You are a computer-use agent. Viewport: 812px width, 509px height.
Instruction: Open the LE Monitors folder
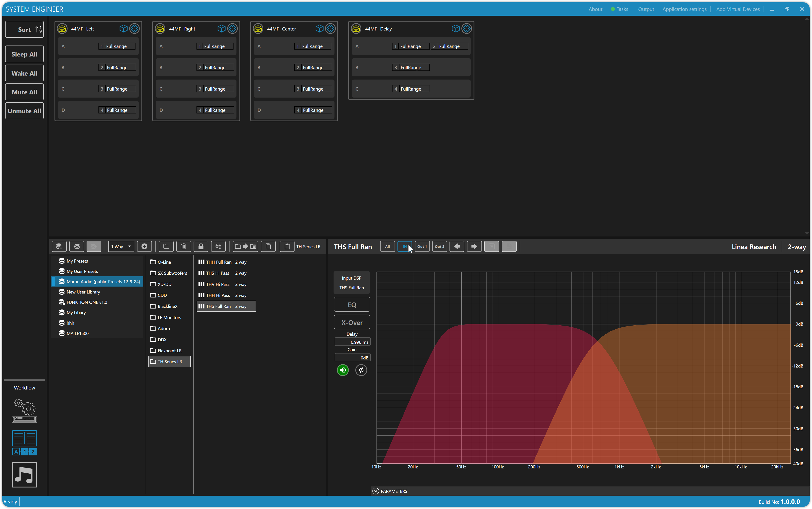click(x=166, y=318)
